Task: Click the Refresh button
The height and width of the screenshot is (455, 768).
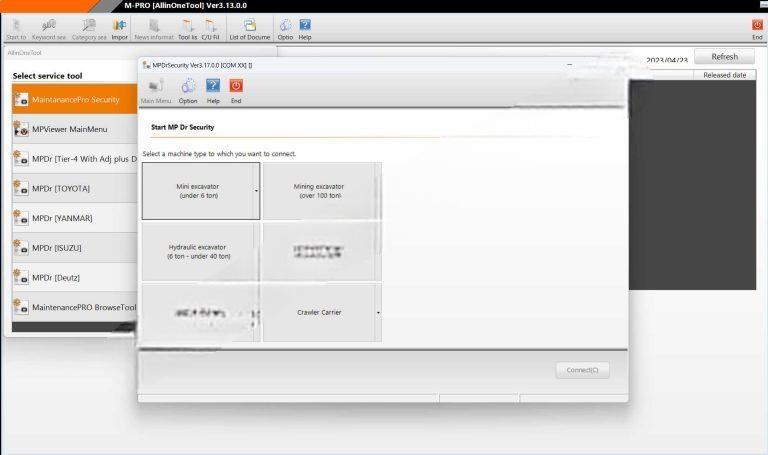Action: pyautogui.click(x=724, y=57)
